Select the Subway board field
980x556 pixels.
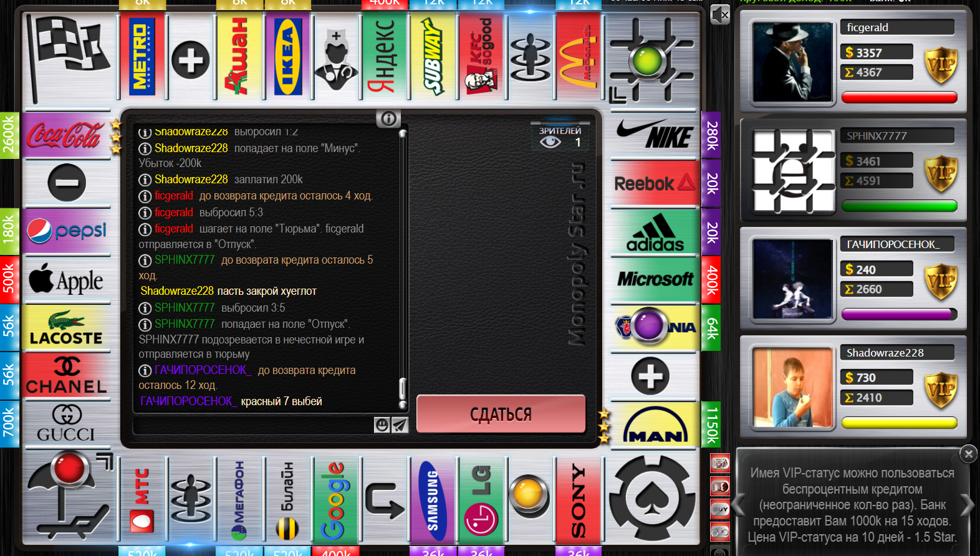[x=433, y=56]
